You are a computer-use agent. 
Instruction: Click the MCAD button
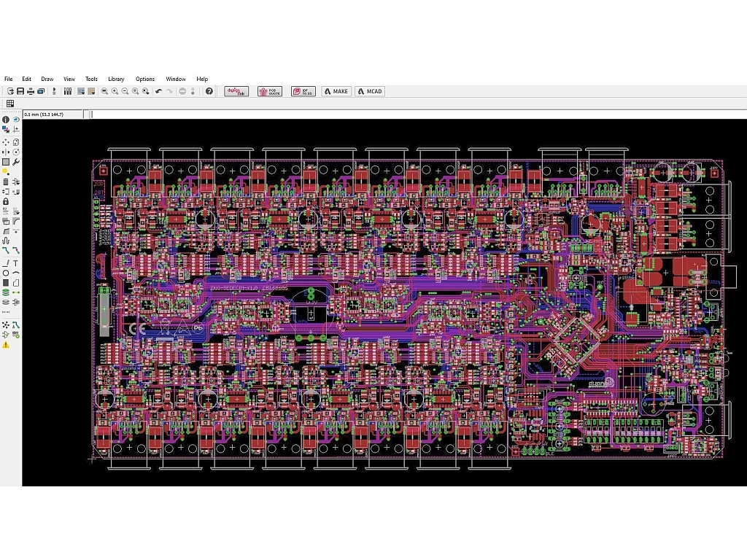coord(370,91)
